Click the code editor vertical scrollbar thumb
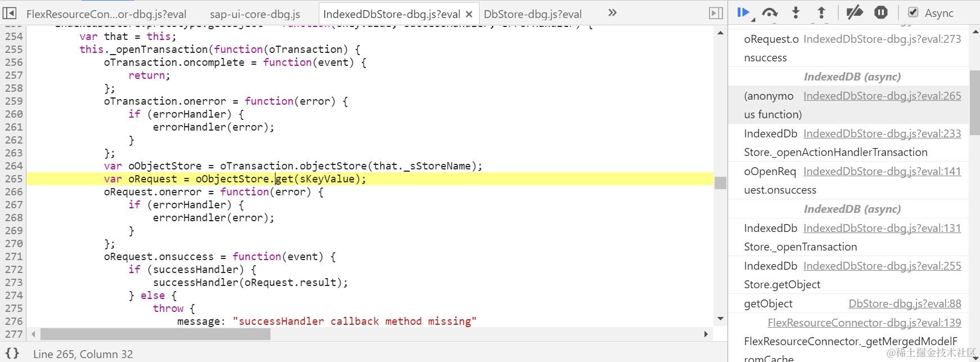 720,182
